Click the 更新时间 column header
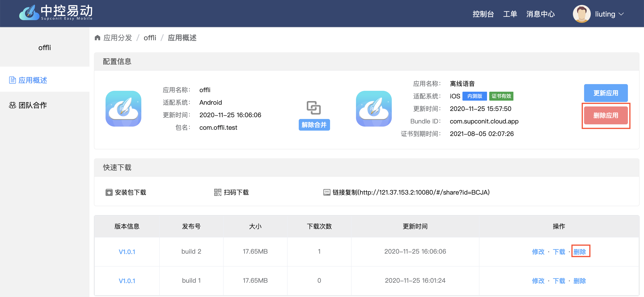Screen dimensions: 644x297 coord(415,226)
